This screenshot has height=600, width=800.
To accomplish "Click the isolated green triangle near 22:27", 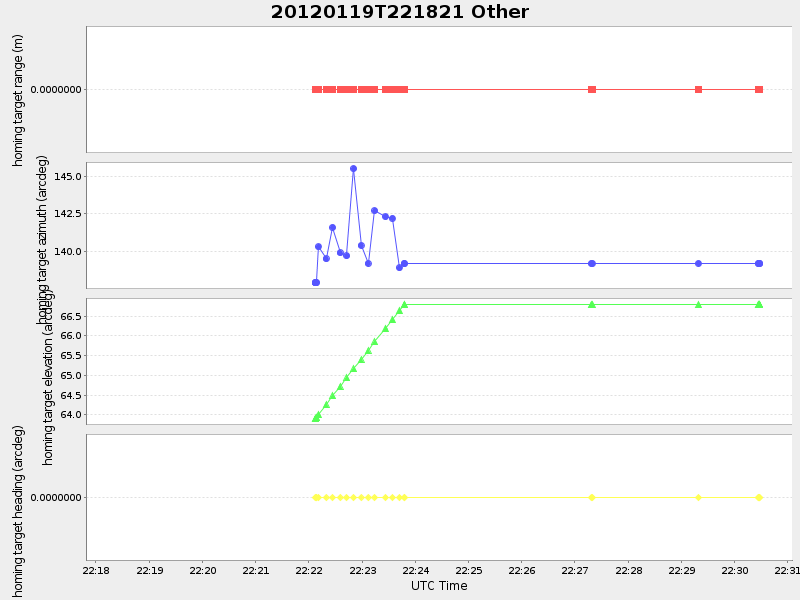I will point(591,304).
